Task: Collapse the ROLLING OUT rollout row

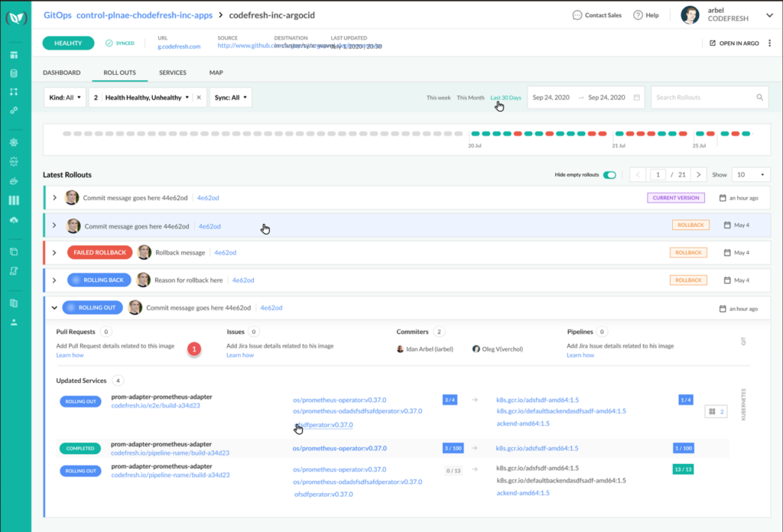Action: pos(54,307)
